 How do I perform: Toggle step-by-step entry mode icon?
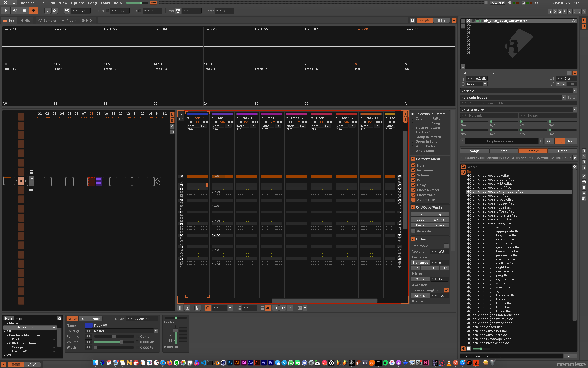198,308
